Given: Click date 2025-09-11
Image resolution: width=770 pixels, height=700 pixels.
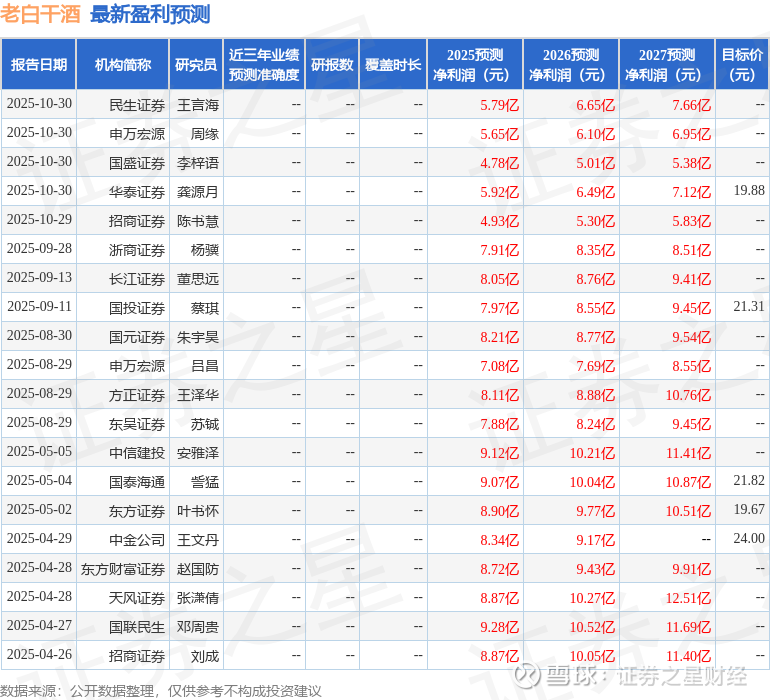Looking at the screenshot, I should pos(39,306).
